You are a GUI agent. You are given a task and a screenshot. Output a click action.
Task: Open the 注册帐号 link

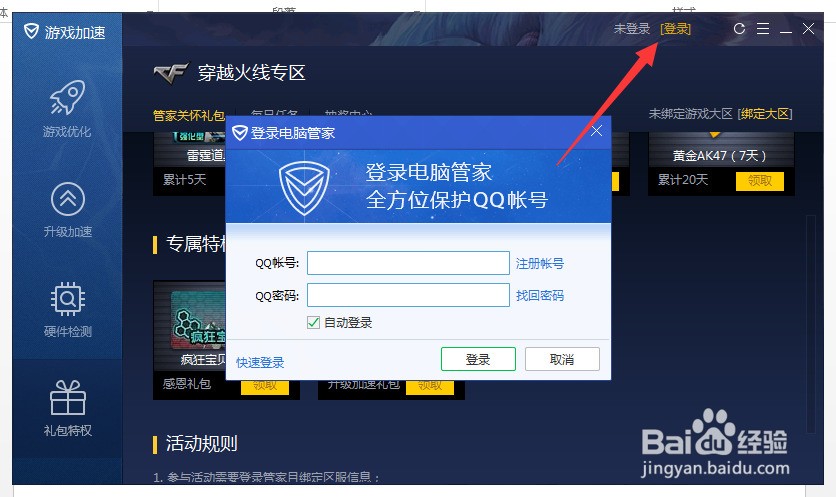(x=540, y=263)
